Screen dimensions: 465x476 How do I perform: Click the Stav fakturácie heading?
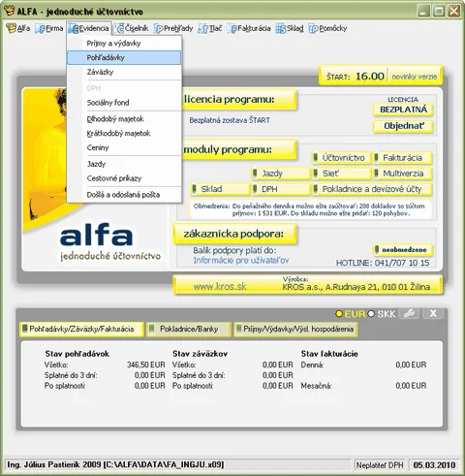pos(329,354)
